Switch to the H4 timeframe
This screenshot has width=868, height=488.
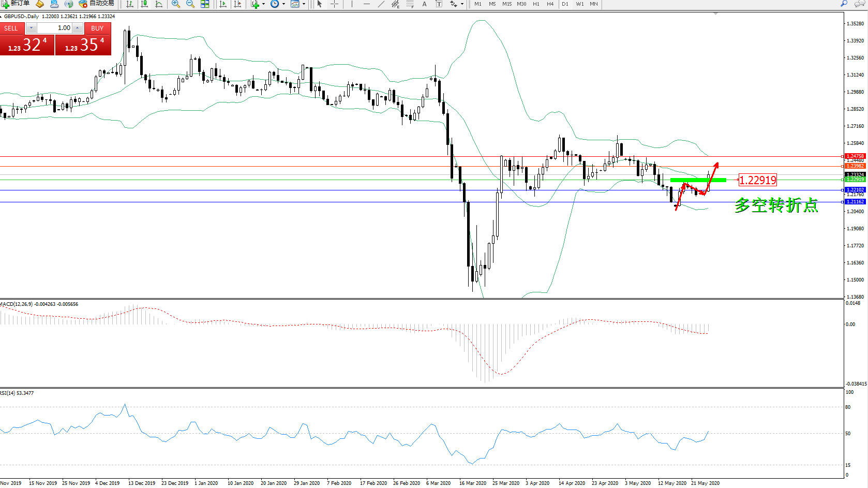tap(550, 4)
